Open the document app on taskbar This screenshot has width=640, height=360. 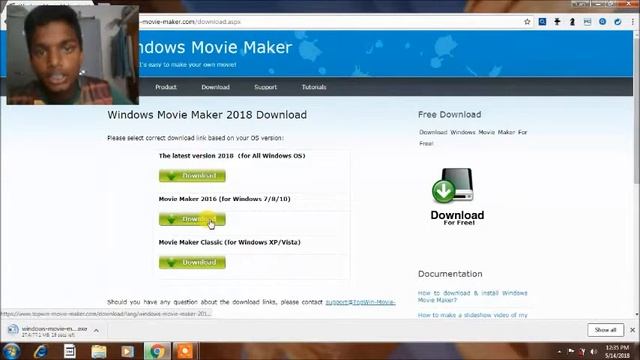[x=70, y=351]
